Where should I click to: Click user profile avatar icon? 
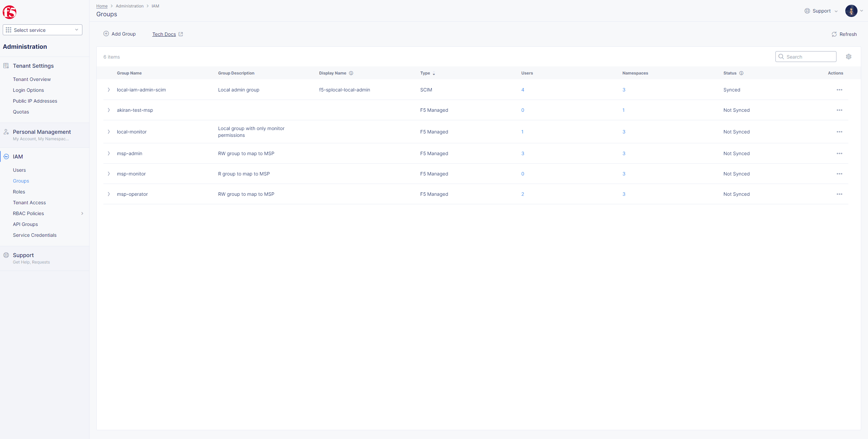pos(851,11)
